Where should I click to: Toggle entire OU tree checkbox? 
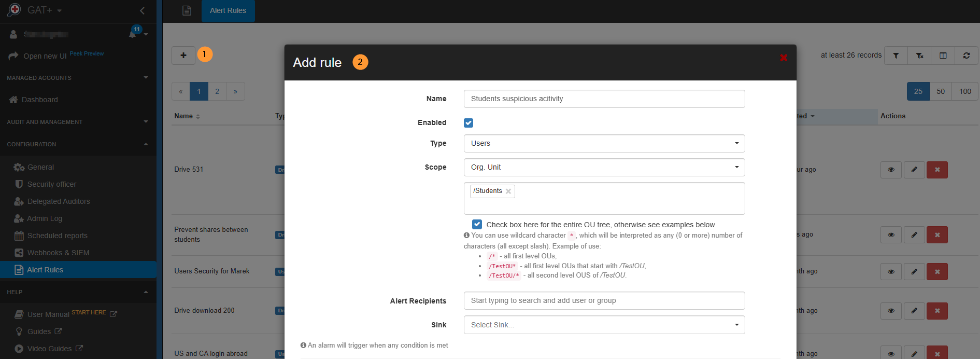coord(477,224)
